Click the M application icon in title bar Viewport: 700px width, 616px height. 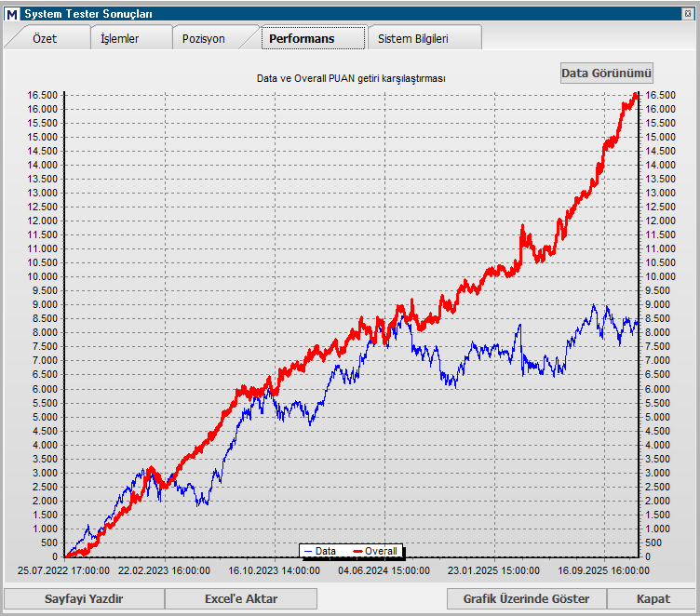12,14
